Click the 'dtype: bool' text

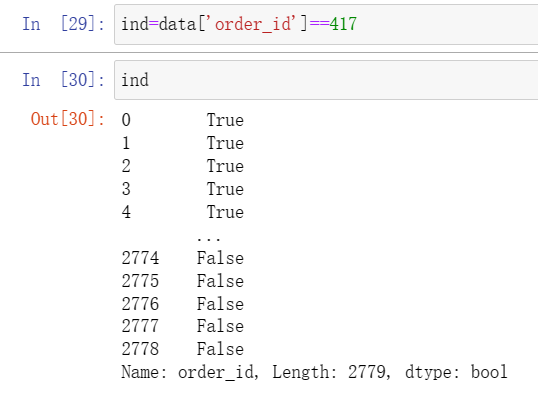point(456,372)
